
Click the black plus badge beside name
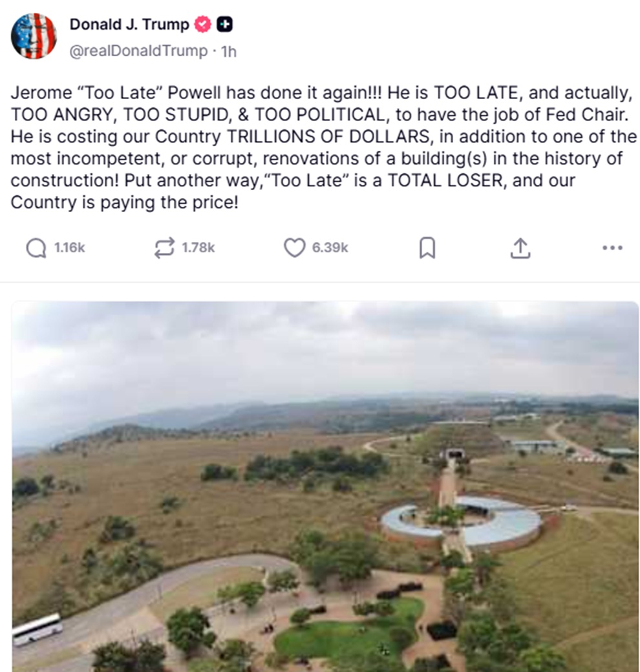pyautogui.click(x=224, y=25)
